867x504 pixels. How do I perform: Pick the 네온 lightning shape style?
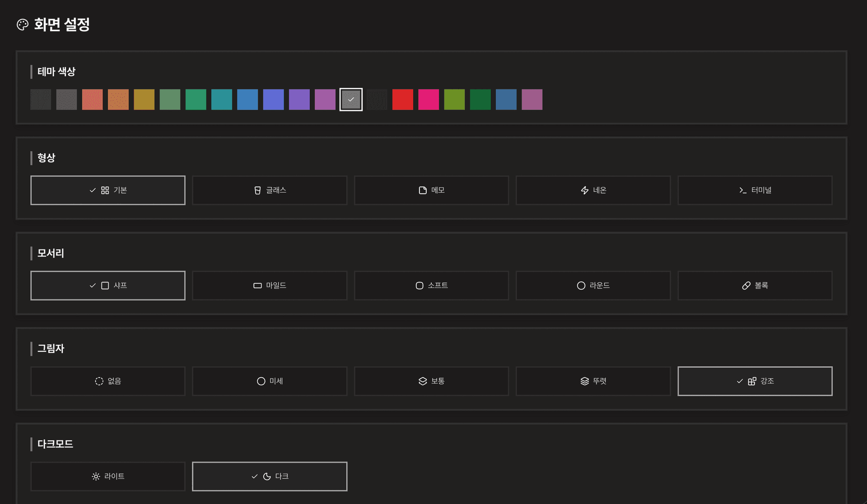pyautogui.click(x=593, y=190)
